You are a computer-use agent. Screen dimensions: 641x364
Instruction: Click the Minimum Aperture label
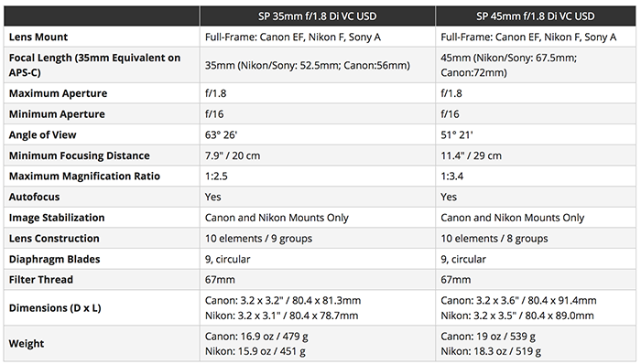(x=57, y=114)
